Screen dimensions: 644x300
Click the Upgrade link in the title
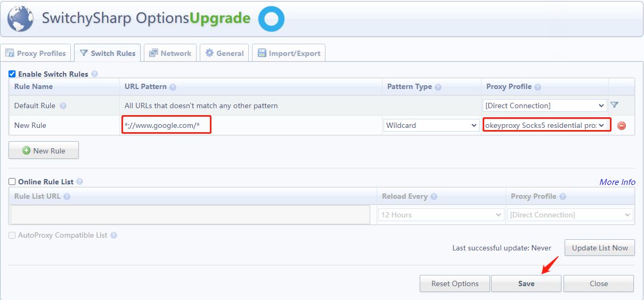click(x=220, y=18)
